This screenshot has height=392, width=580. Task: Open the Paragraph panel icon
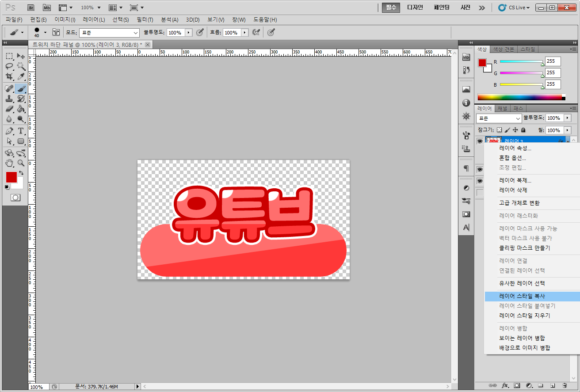point(466,168)
